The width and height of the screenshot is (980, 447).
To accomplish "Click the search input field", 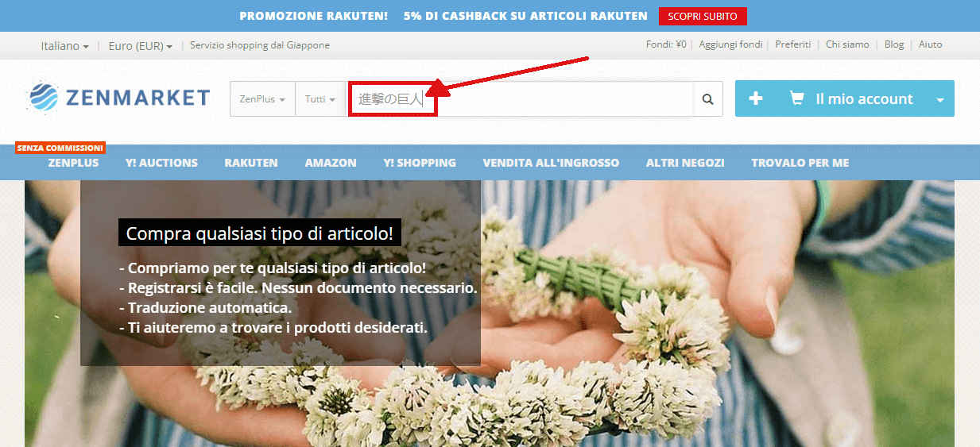I will pos(521,99).
